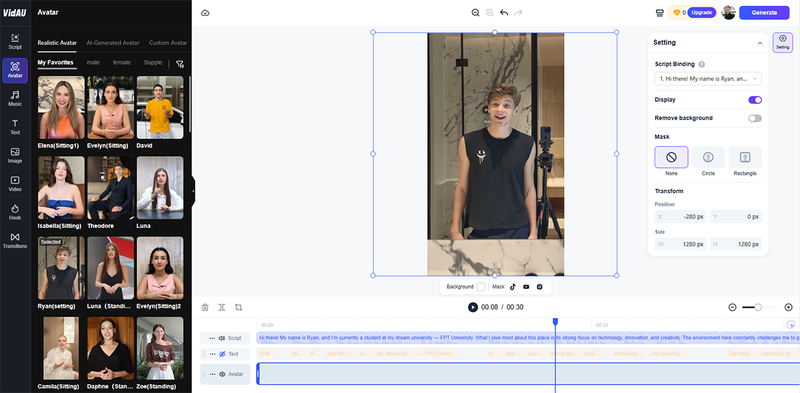The width and height of the screenshot is (800, 393).
Task: Click the Position Y input field
Action: tap(736, 216)
